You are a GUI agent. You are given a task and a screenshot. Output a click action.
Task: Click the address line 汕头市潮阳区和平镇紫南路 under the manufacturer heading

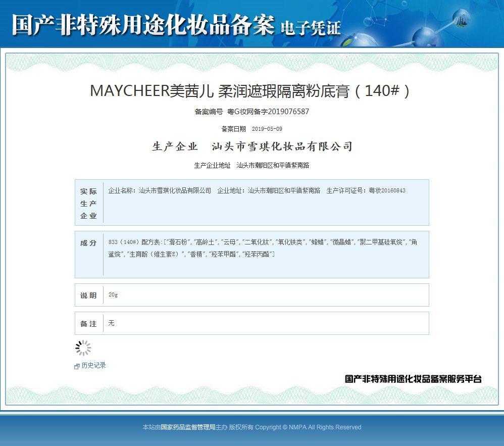point(273,165)
